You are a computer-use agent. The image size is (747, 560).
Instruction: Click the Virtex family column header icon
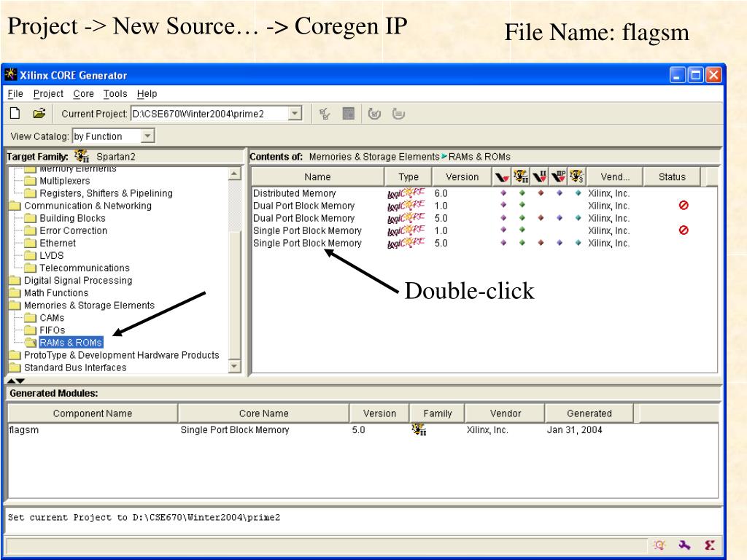(502, 177)
